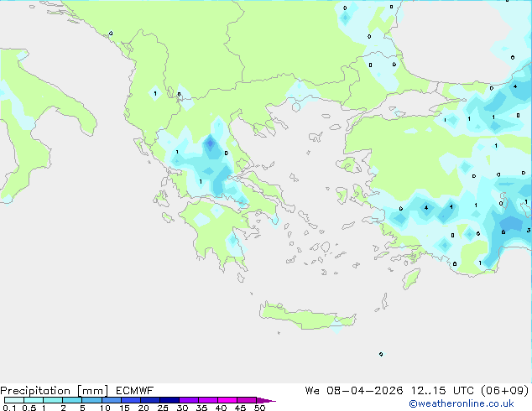Click the legend scale label '20'
The width and height of the screenshot is (532, 411).
[143, 408]
